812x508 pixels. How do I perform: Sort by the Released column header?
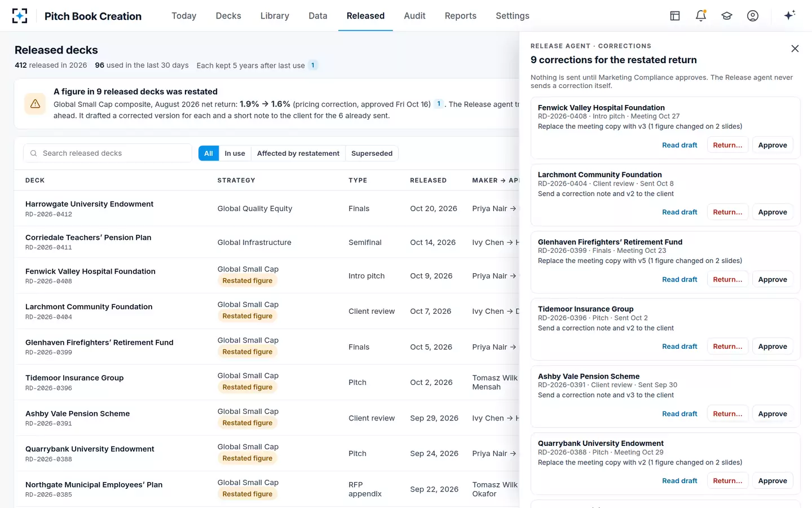click(428, 181)
